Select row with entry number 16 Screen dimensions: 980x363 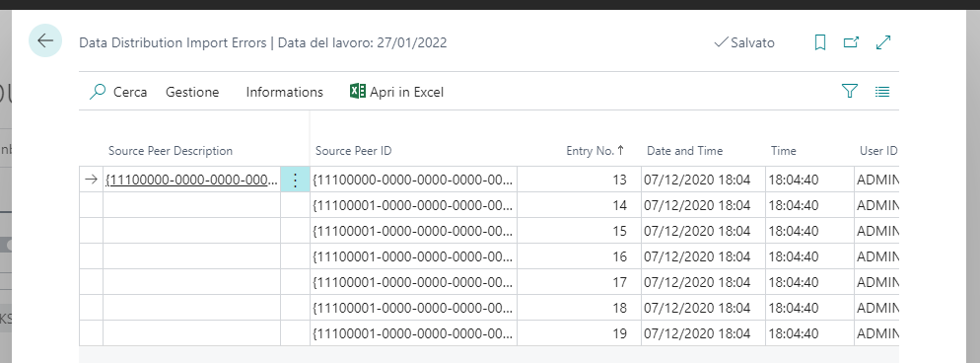[489, 256]
